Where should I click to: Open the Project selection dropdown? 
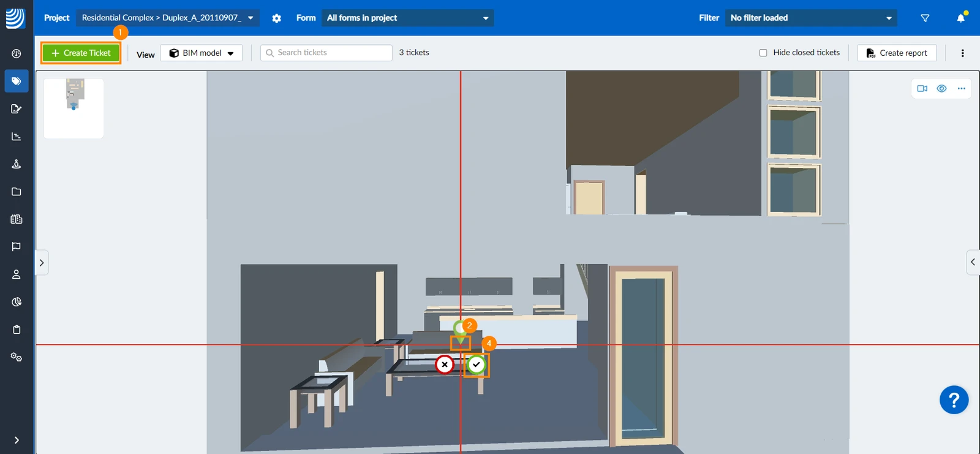pos(168,18)
